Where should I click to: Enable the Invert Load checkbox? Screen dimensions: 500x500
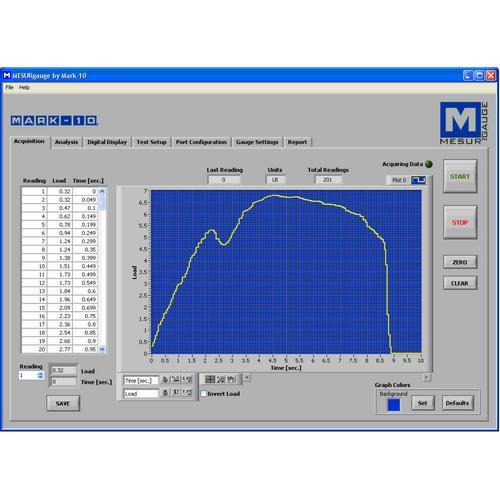(x=204, y=393)
